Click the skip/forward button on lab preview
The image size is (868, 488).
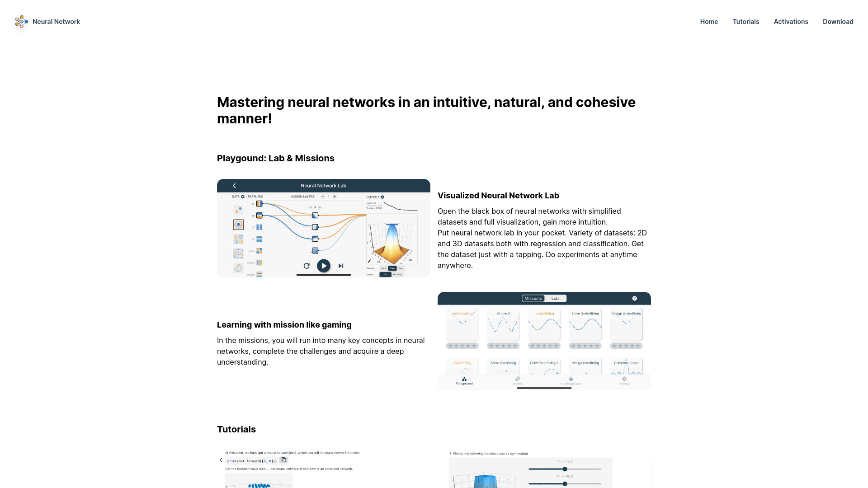(341, 266)
